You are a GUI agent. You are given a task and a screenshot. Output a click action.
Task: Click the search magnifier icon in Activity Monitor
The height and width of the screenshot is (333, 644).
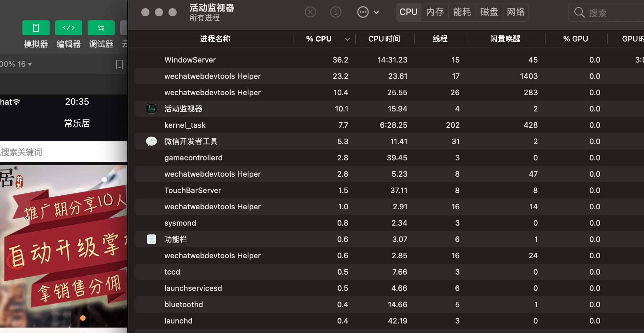(579, 13)
